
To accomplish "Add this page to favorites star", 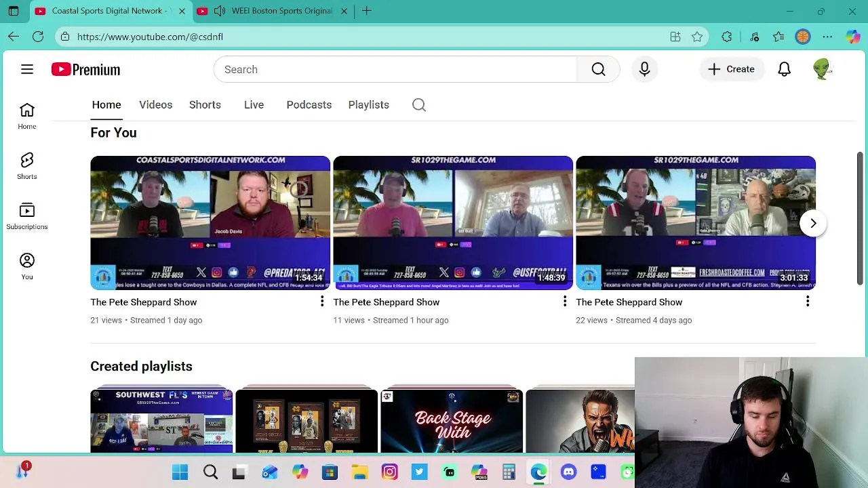I will pos(697,37).
